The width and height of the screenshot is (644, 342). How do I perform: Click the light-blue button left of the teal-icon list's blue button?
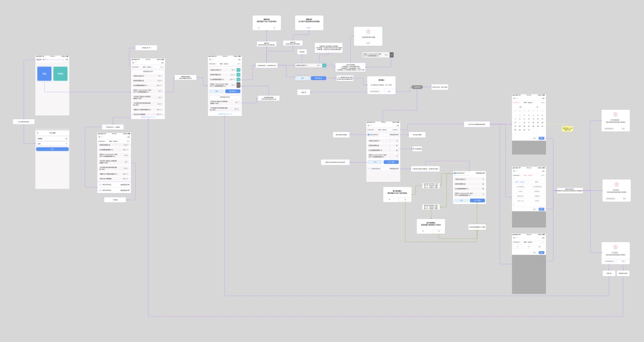coord(217,91)
